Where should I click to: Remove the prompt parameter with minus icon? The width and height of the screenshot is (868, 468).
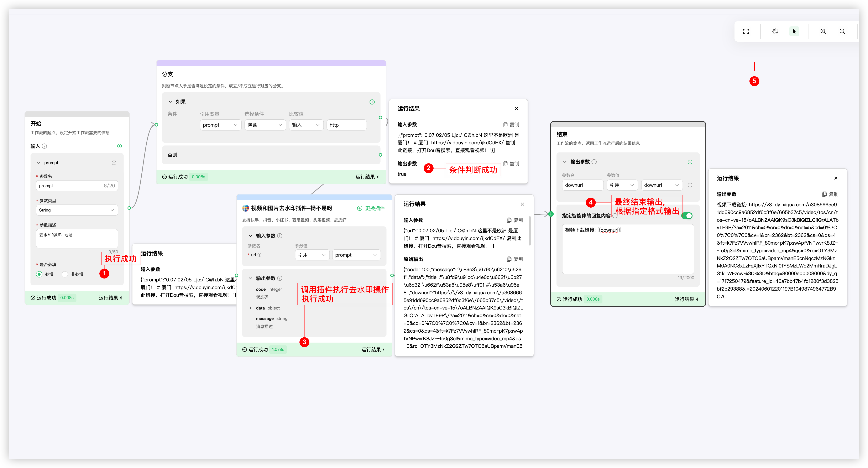point(114,163)
